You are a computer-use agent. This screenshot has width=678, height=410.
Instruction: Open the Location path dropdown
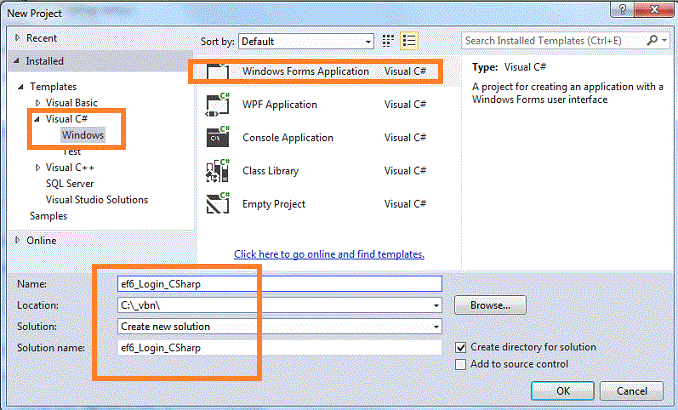point(436,305)
